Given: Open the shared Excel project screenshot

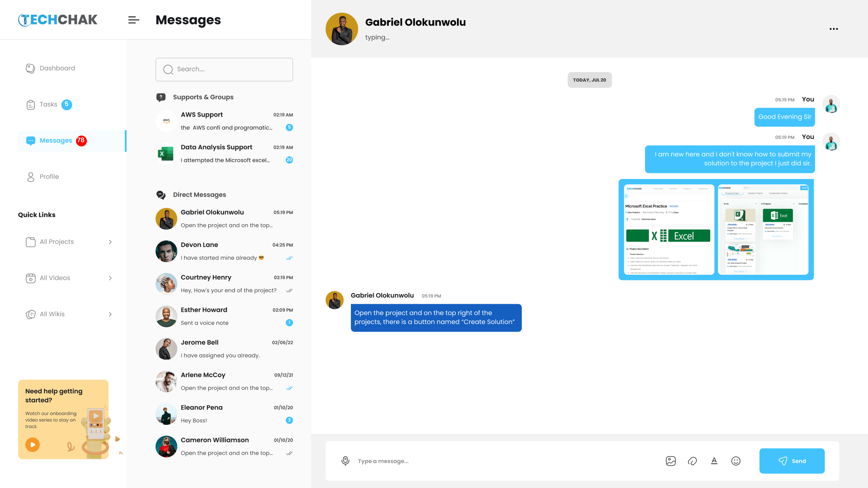Looking at the screenshot, I should click(x=716, y=230).
